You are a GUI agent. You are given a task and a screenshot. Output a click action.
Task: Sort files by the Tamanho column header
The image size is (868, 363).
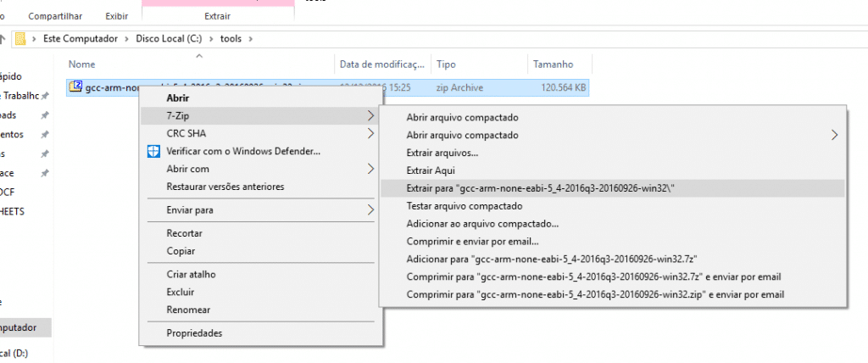point(552,64)
